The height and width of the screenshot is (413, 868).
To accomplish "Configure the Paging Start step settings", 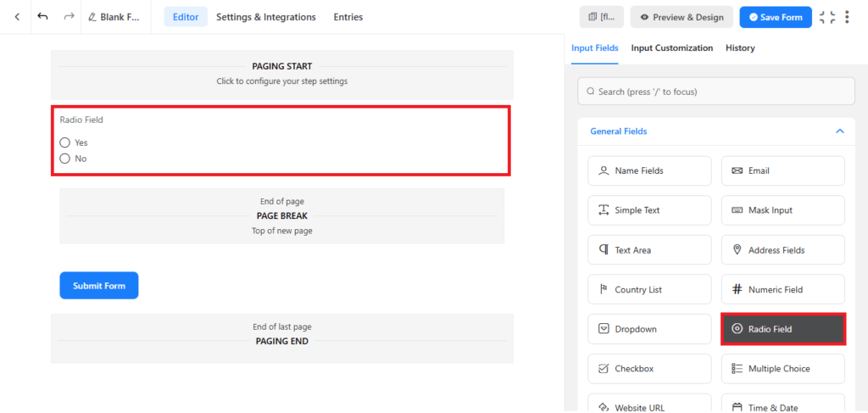I will pyautogui.click(x=281, y=75).
